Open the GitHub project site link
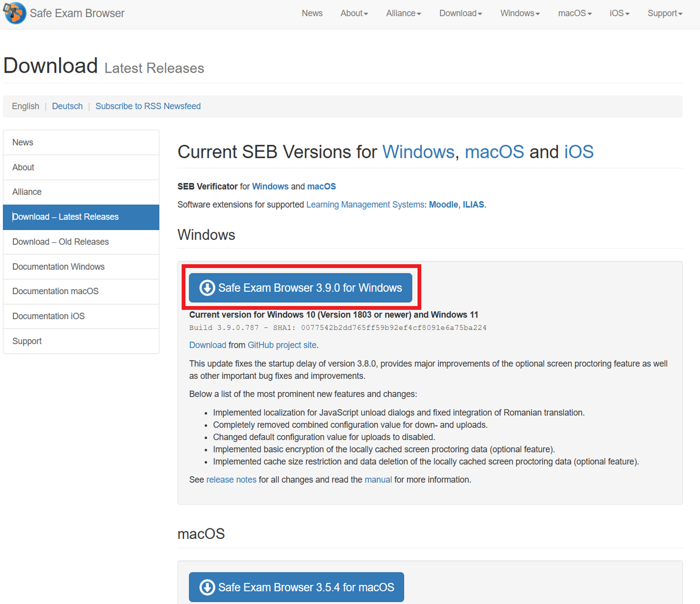700x604 pixels. [282, 345]
